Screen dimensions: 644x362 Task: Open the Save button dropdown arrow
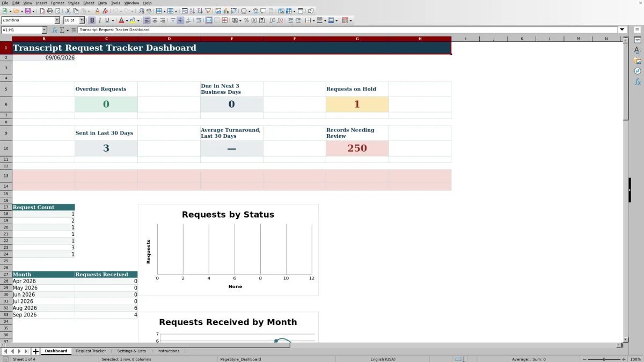click(x=33, y=11)
